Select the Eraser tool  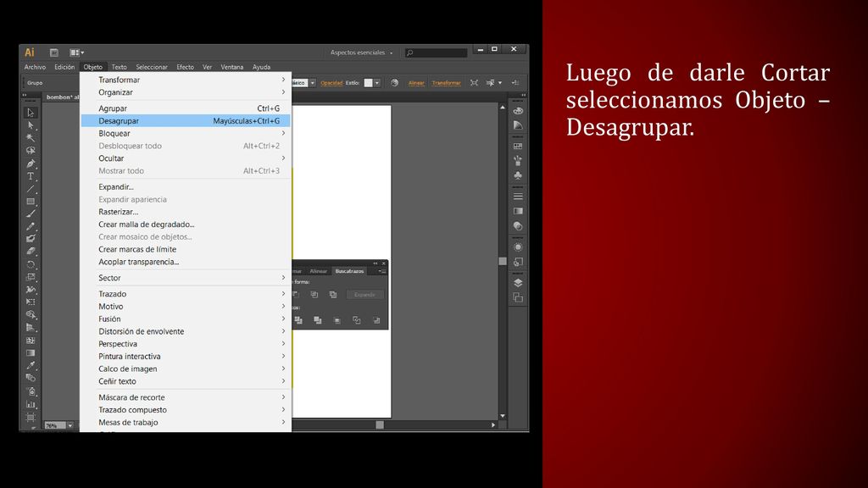[31, 252]
